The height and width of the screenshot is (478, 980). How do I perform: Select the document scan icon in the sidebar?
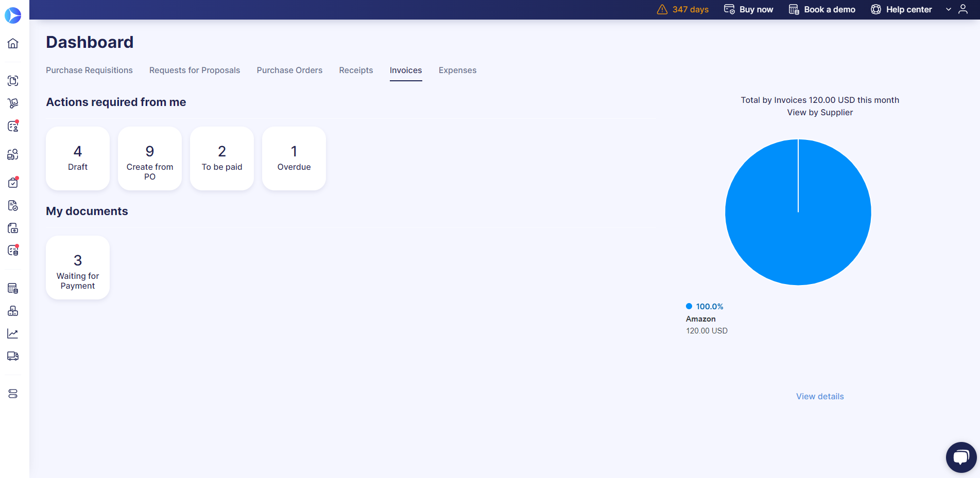coord(13,81)
